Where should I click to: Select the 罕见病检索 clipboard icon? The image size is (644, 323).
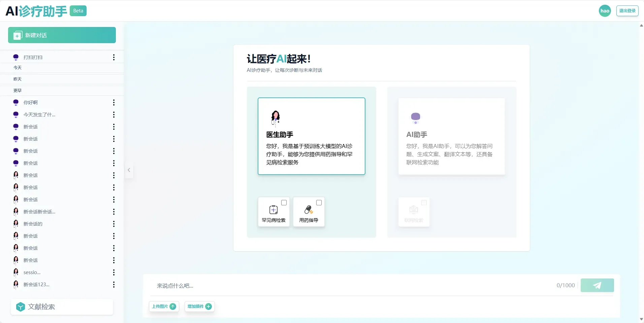point(273,210)
